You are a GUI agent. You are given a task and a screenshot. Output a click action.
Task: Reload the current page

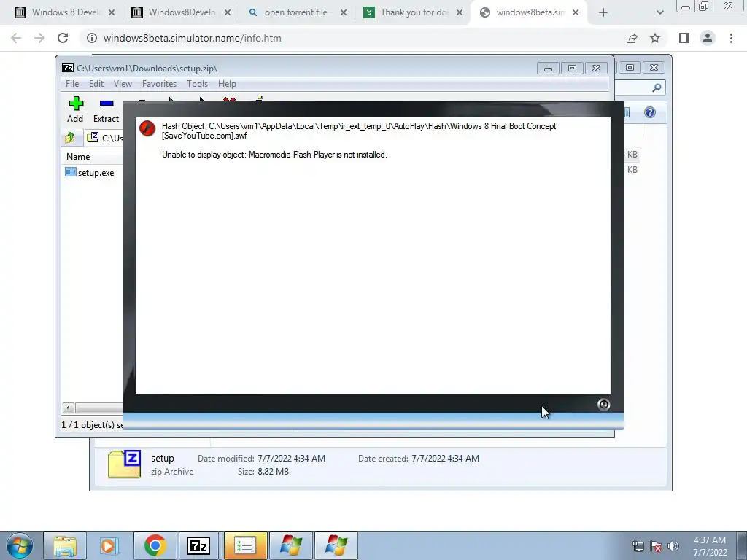click(63, 38)
